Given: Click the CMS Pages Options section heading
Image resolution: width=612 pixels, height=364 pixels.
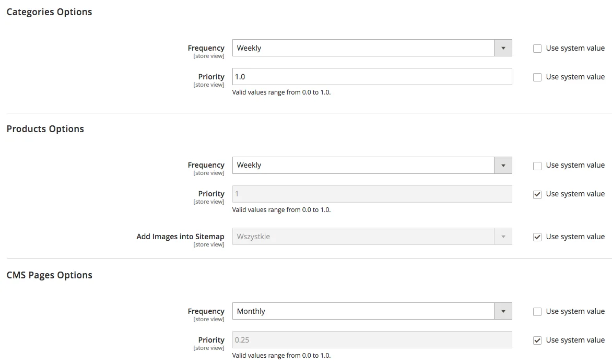Looking at the screenshot, I should click(50, 275).
